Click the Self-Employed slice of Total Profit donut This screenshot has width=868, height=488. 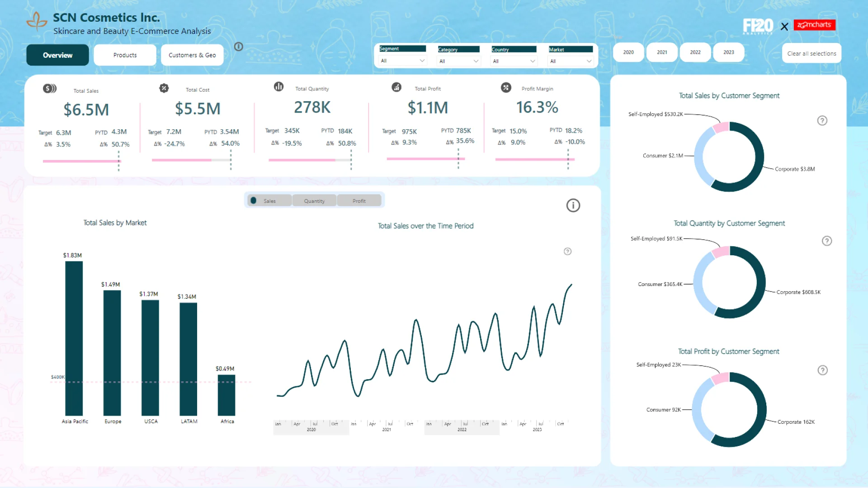click(x=720, y=378)
